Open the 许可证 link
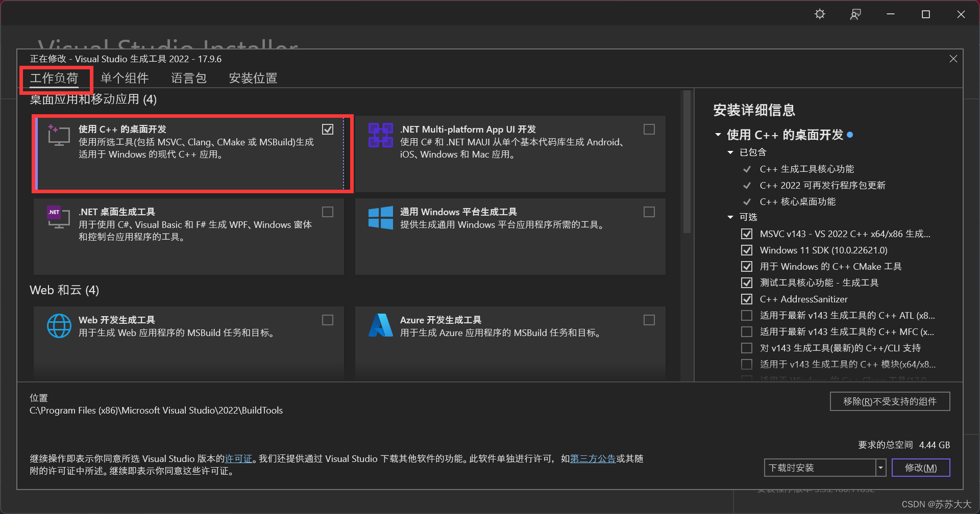The width and height of the screenshot is (980, 514). [239, 459]
